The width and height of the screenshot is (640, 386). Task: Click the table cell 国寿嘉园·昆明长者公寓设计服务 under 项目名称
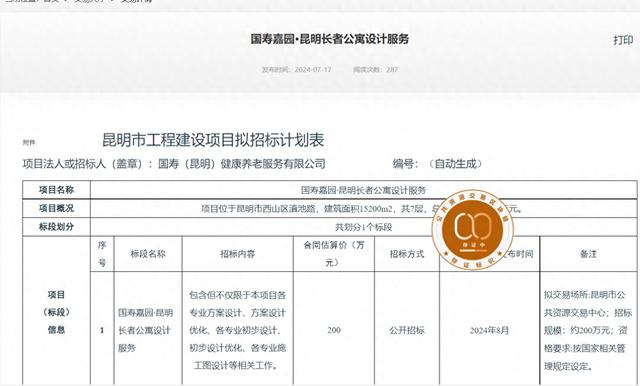[x=364, y=190]
